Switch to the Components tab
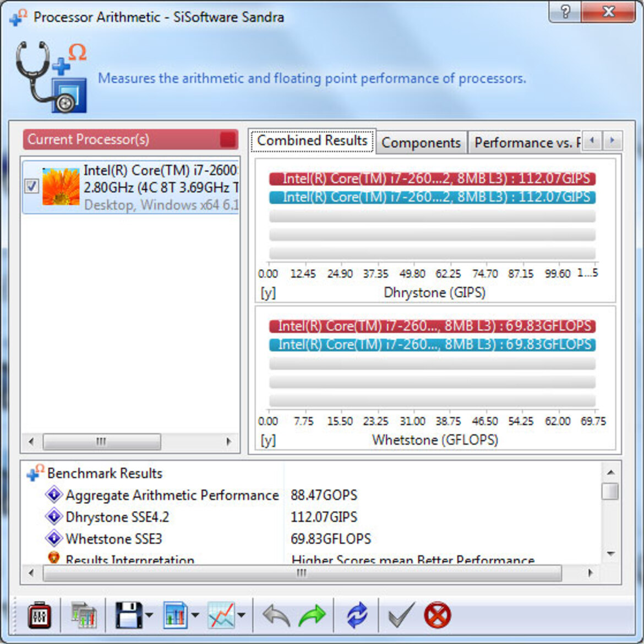The image size is (644, 644). [x=421, y=143]
